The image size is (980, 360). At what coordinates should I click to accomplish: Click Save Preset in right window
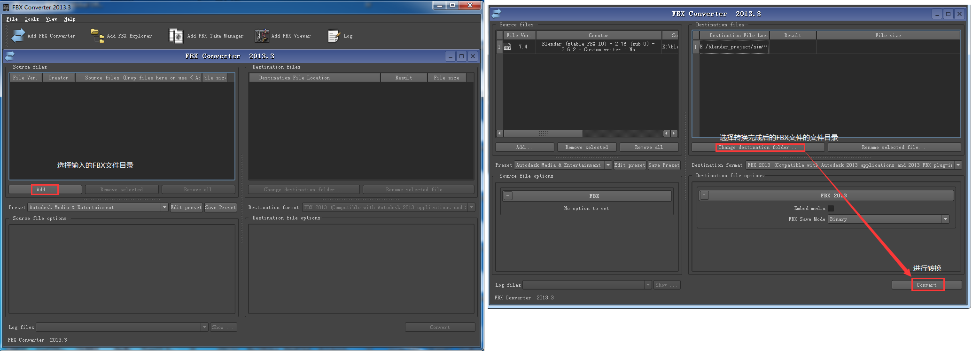pyautogui.click(x=664, y=165)
